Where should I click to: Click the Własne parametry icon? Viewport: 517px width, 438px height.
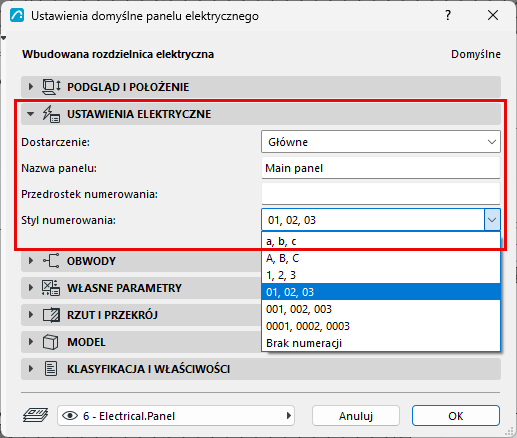(51, 288)
